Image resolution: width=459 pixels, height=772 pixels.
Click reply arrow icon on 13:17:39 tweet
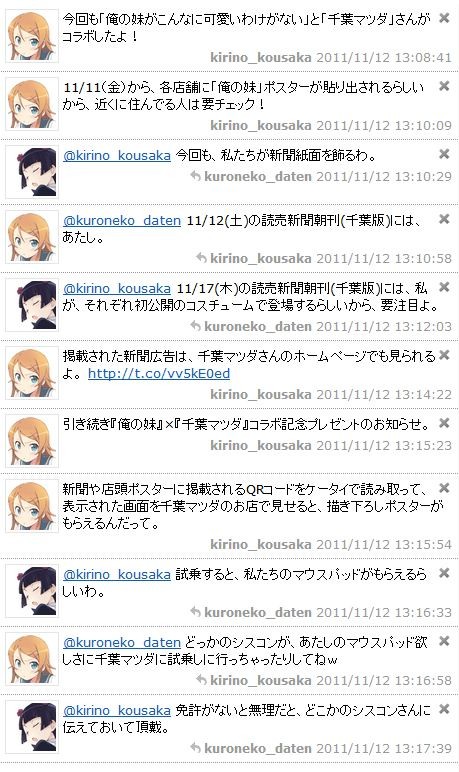click(195, 747)
